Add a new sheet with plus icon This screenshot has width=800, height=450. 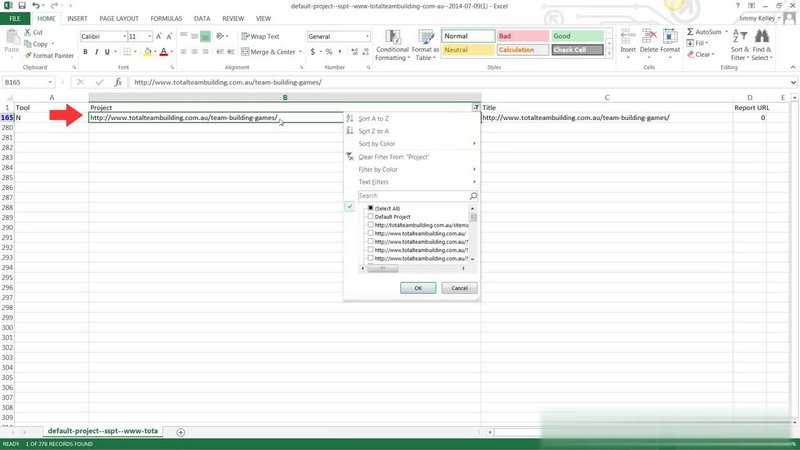click(x=181, y=432)
